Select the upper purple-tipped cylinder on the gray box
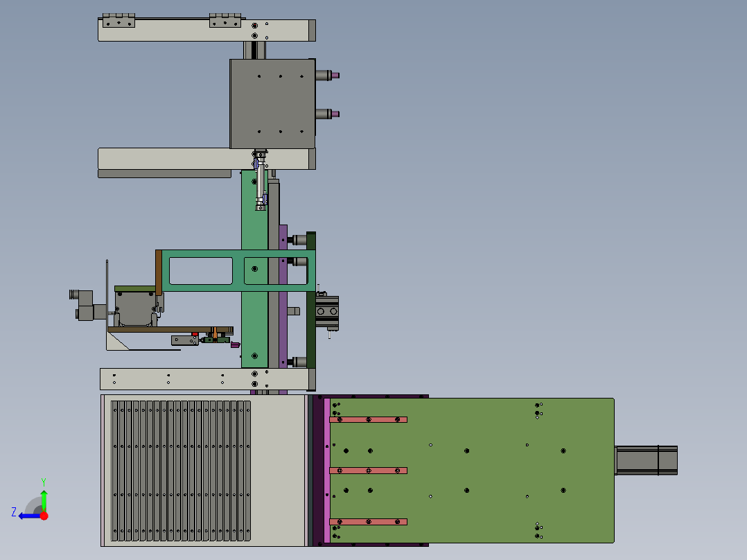The image size is (747, 560). 327,76
